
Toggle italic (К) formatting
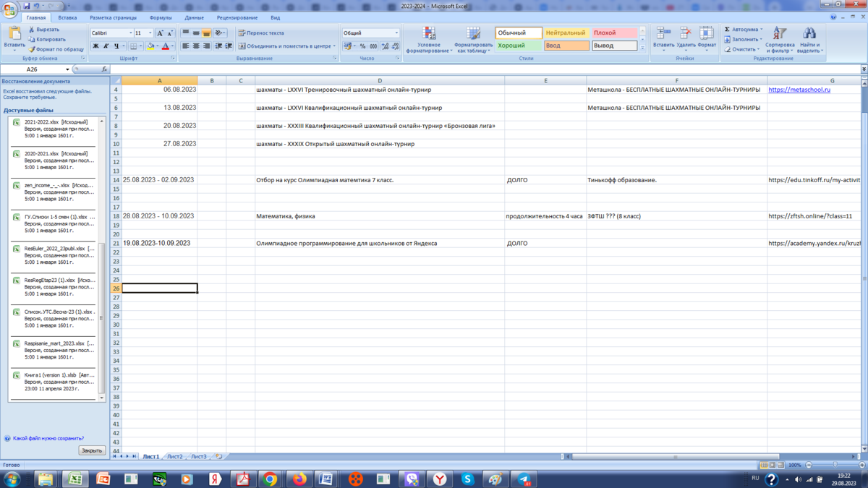(106, 46)
